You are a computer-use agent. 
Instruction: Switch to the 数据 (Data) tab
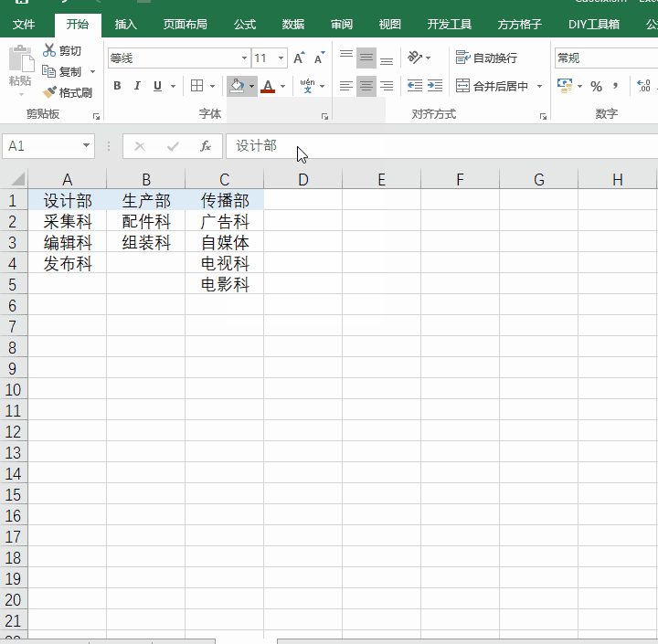coord(293,25)
